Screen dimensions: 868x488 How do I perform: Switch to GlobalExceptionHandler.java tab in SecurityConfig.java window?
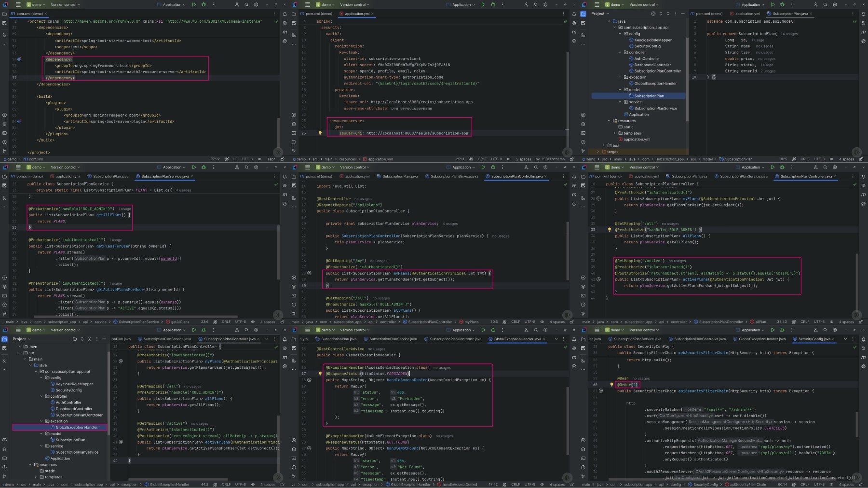(759, 339)
